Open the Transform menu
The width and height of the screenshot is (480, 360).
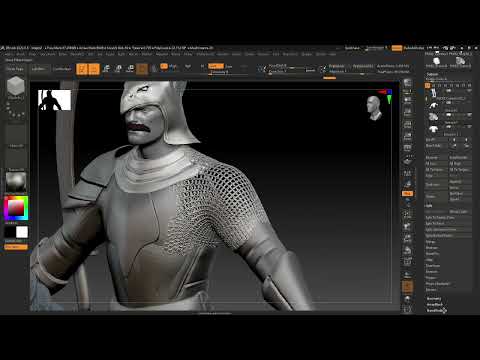click(x=290, y=54)
